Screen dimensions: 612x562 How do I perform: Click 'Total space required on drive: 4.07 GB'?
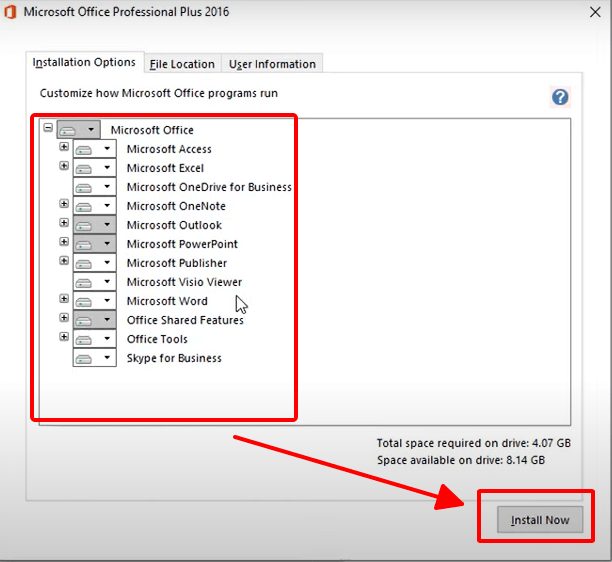[x=473, y=443]
